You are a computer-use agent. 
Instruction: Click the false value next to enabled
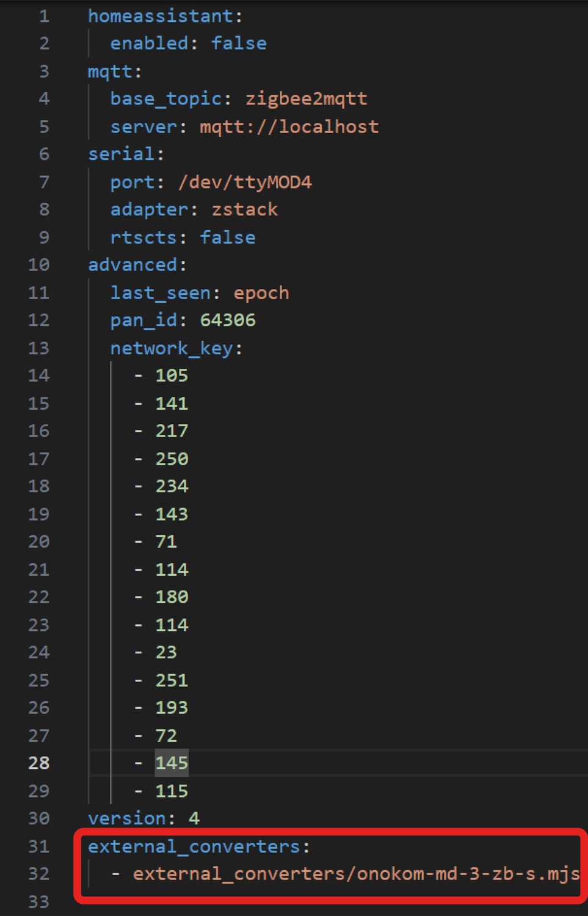click(239, 43)
